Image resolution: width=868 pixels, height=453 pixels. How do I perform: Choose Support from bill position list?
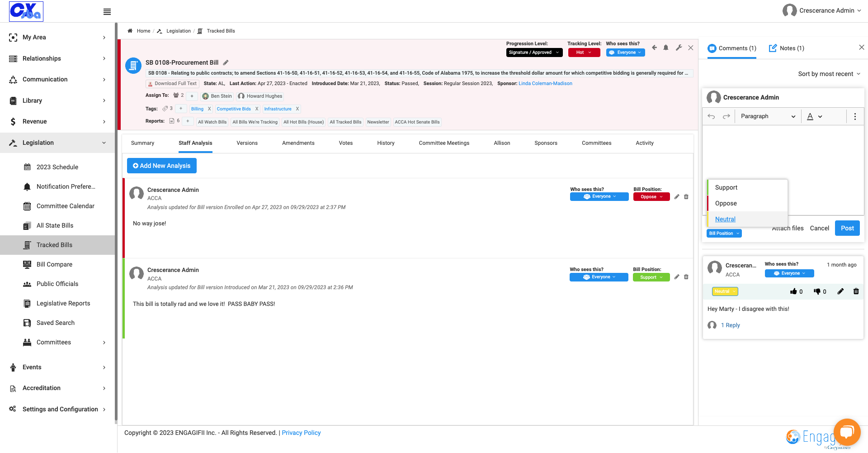point(726,187)
